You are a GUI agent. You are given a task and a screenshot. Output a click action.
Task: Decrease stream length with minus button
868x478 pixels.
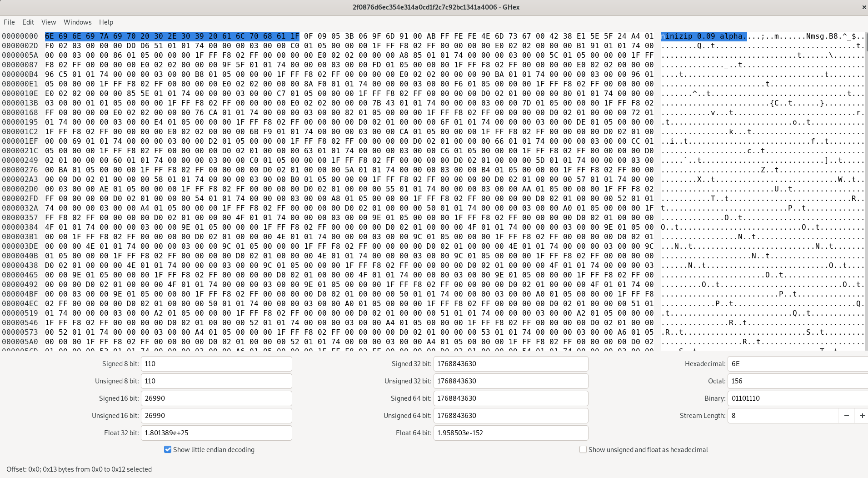(x=846, y=416)
